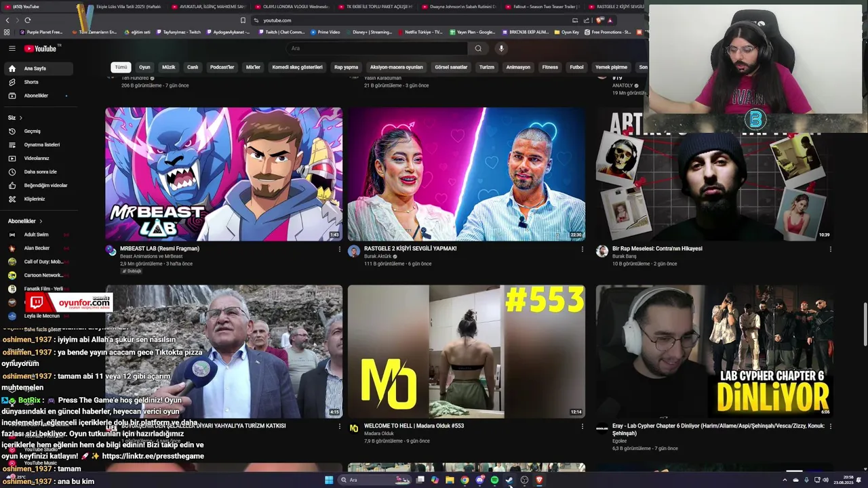This screenshot has width=868, height=488.
Task: Select the Futbol filter chip
Action: (x=576, y=67)
